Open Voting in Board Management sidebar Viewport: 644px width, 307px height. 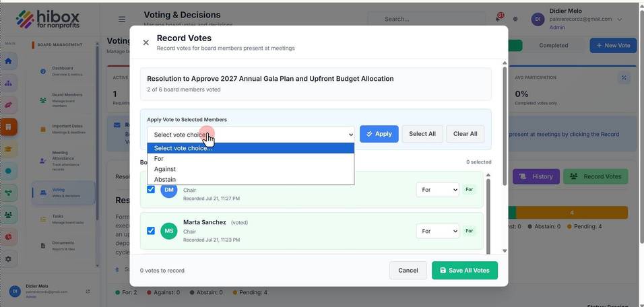pyautogui.click(x=63, y=193)
